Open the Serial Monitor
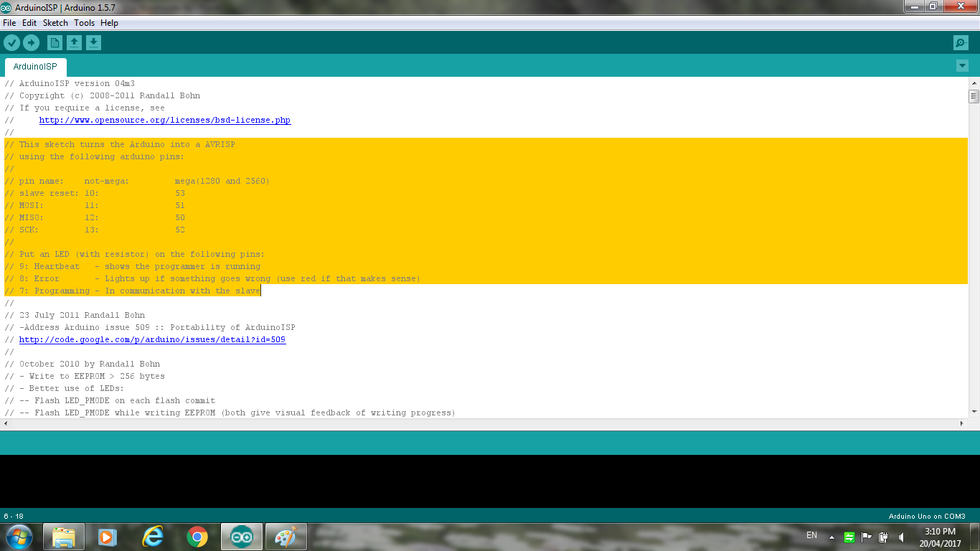This screenshot has width=980, height=551. pos(961,43)
